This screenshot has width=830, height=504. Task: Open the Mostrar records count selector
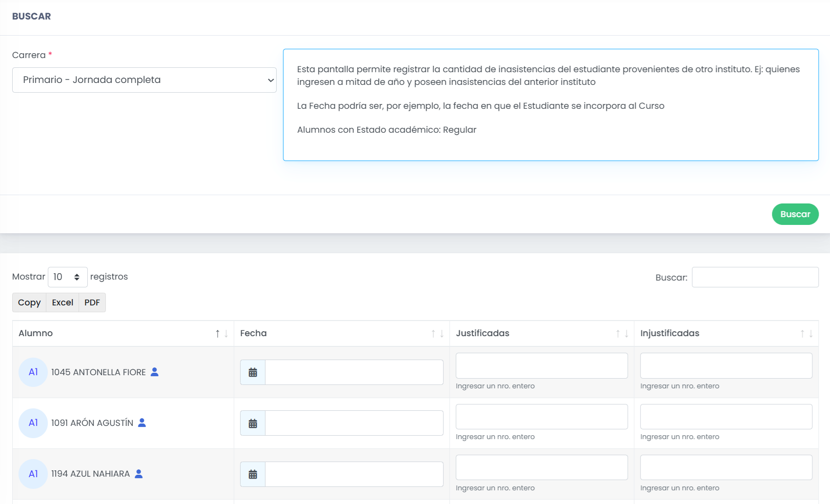(x=68, y=277)
